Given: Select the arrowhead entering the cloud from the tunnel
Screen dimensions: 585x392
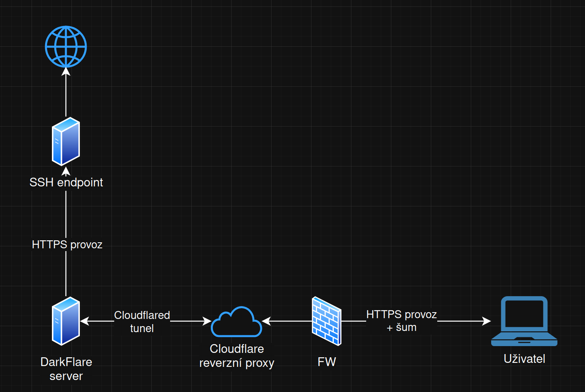Looking at the screenshot, I should click(207, 321).
